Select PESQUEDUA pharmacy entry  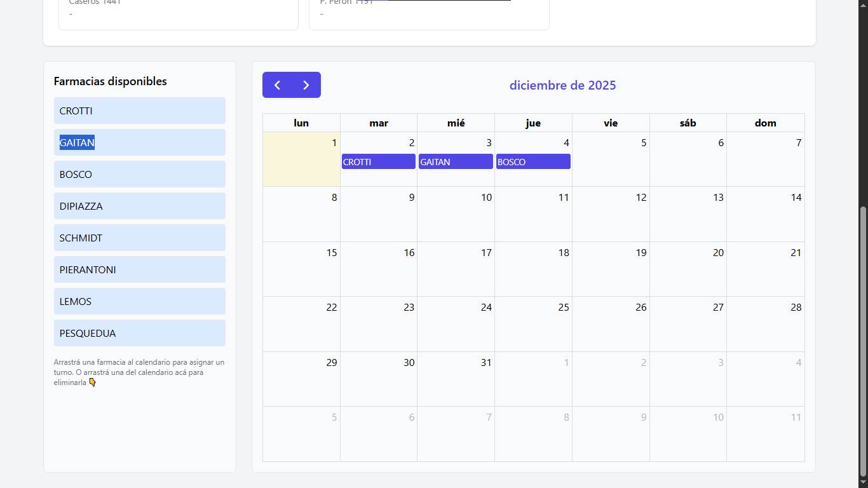coord(139,333)
